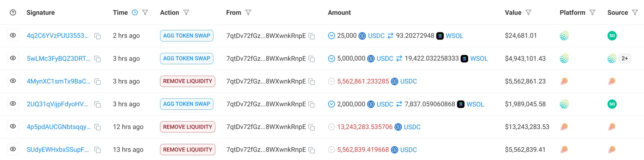Toggle the eye icon for the SUdyEWHxbxSSupF row
Image resolution: width=644 pixels, height=160 pixels.
[13, 149]
